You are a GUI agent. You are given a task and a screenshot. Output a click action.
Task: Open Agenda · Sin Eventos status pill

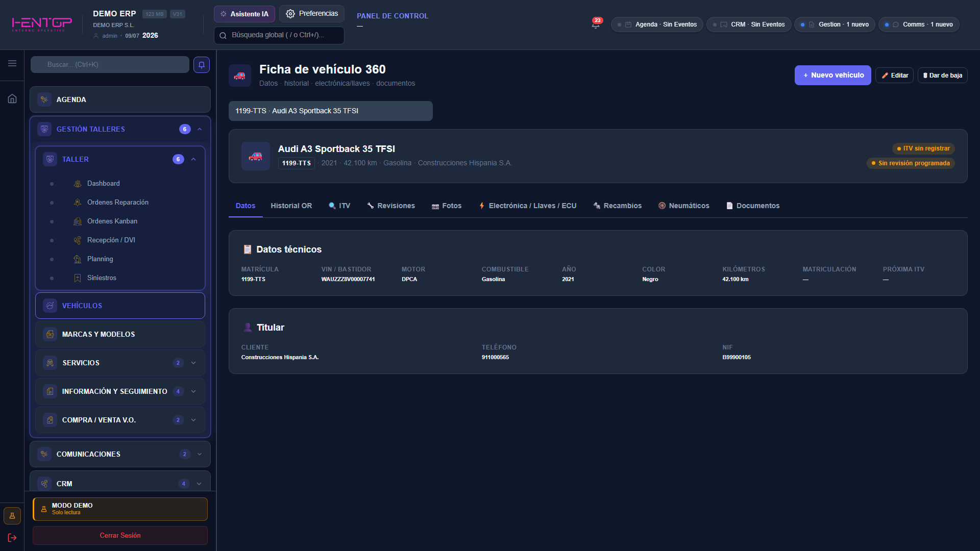[x=657, y=24]
